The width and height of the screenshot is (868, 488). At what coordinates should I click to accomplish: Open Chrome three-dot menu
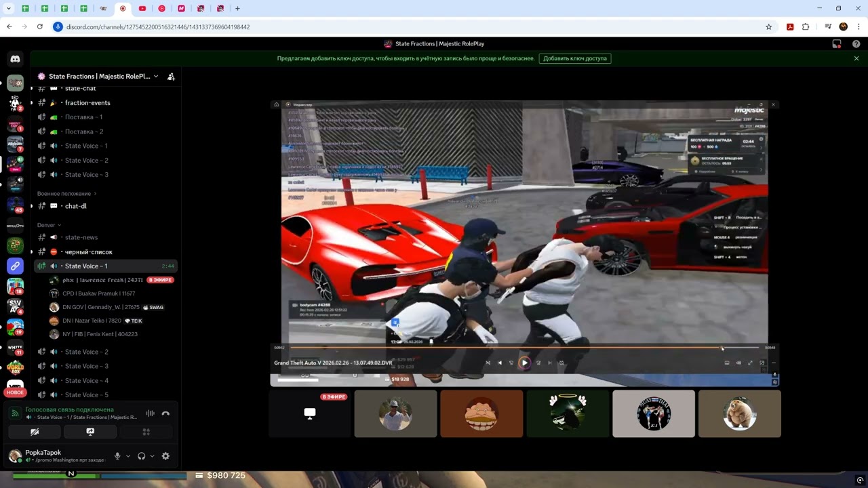859,27
